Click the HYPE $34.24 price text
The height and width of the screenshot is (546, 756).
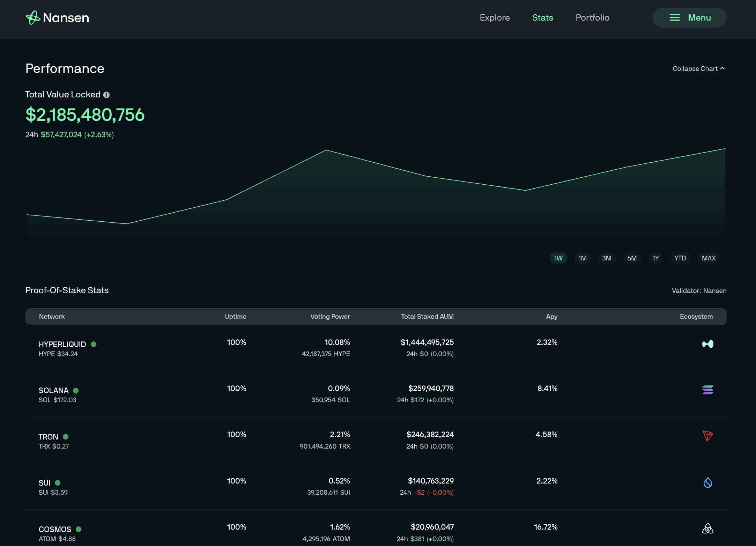[58, 354]
